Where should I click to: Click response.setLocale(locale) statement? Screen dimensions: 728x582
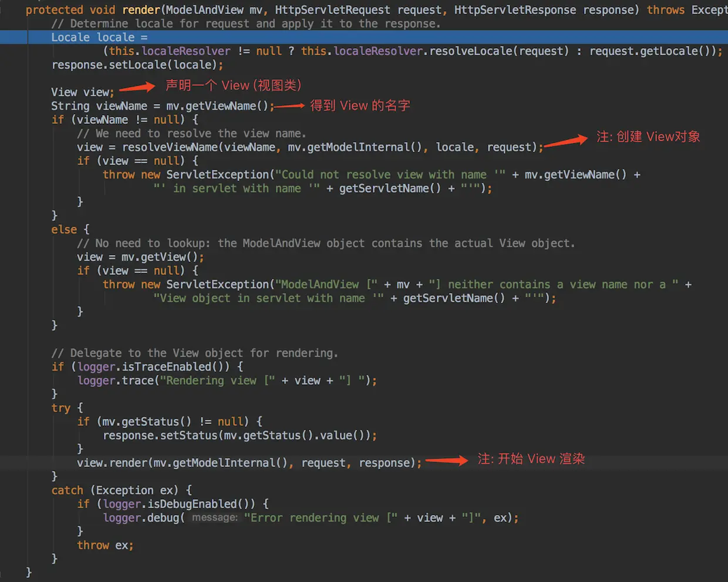pos(137,65)
